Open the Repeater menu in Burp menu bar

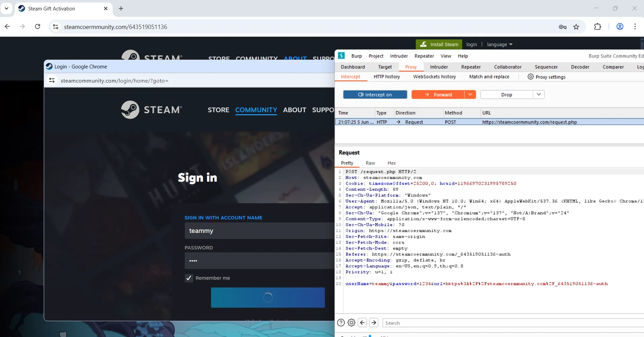[x=424, y=56]
